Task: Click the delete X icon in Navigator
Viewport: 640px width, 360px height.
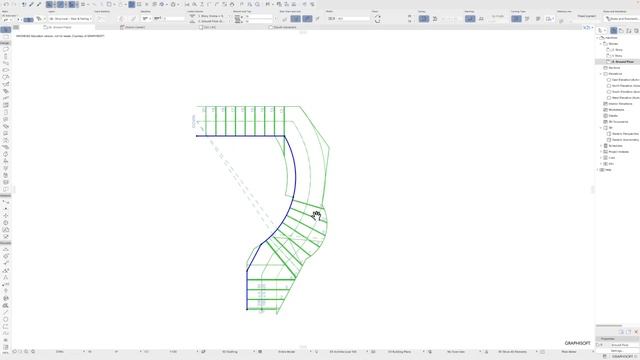Action: (x=636, y=332)
